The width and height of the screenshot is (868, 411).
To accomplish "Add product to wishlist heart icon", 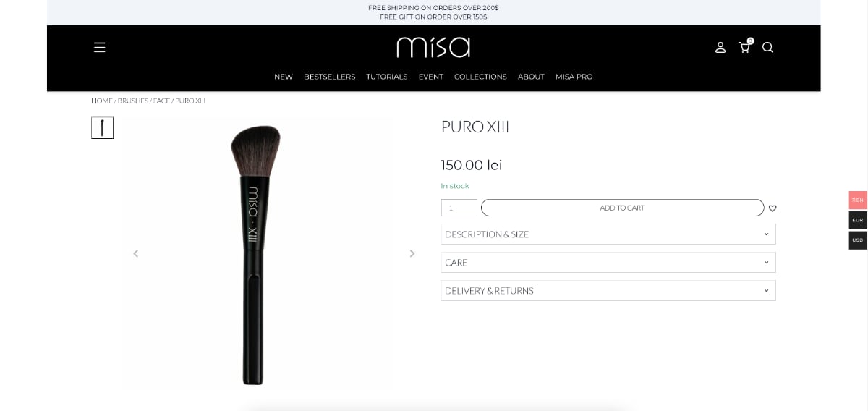I will [x=773, y=208].
